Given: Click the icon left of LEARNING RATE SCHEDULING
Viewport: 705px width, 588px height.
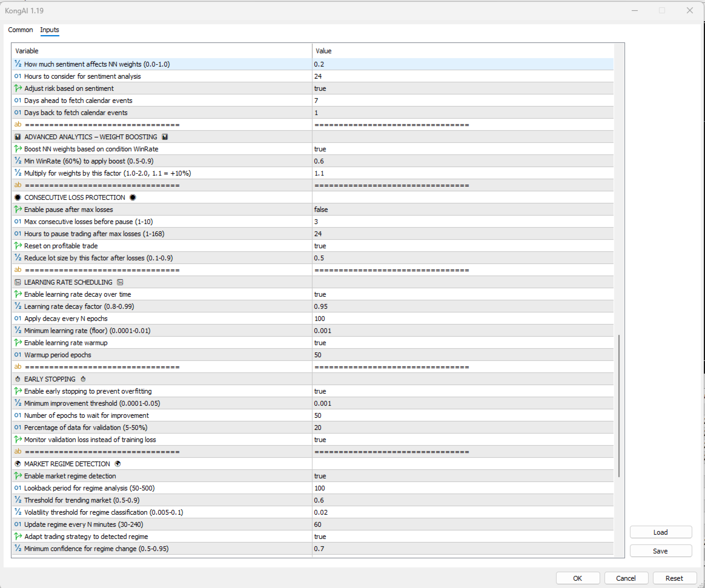Looking at the screenshot, I should pyautogui.click(x=18, y=282).
